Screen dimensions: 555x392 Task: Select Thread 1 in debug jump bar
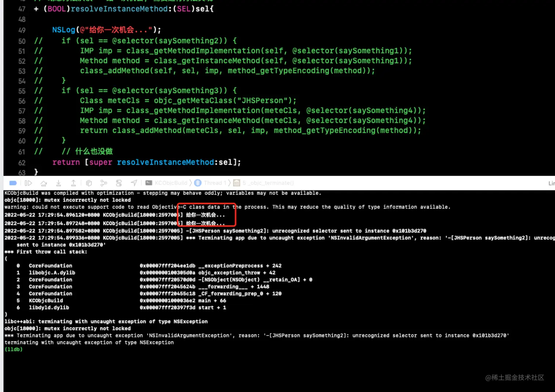click(x=210, y=183)
